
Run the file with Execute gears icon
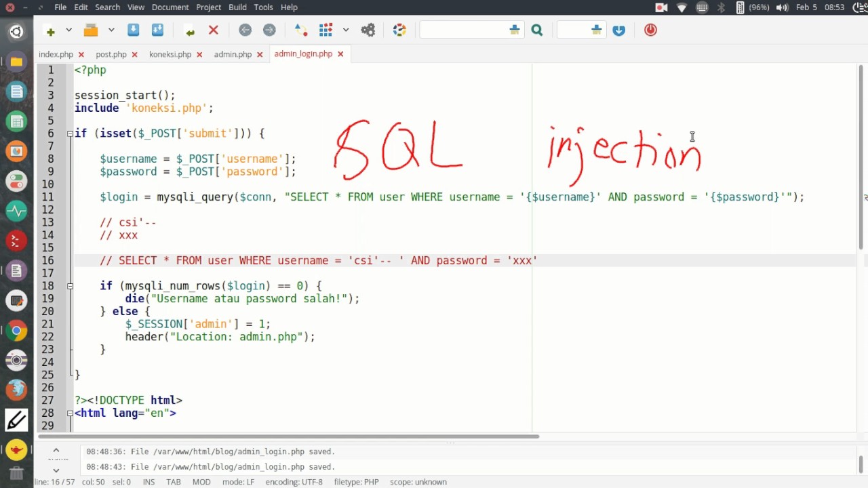(368, 30)
